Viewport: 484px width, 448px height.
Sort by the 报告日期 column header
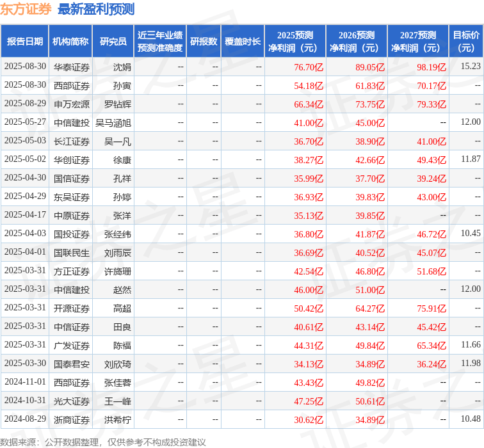(x=25, y=42)
